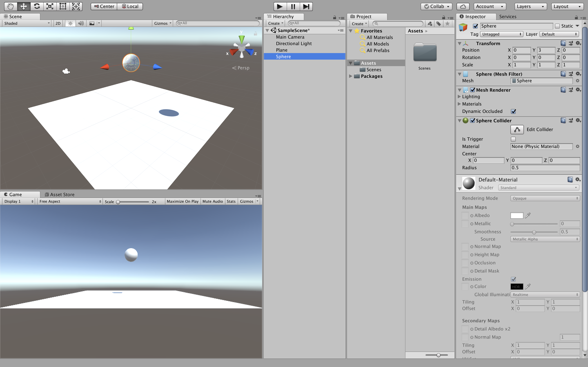588x367 pixels.
Task: Uncheck Dynamic Occluded checkbox
Action: [513, 111]
